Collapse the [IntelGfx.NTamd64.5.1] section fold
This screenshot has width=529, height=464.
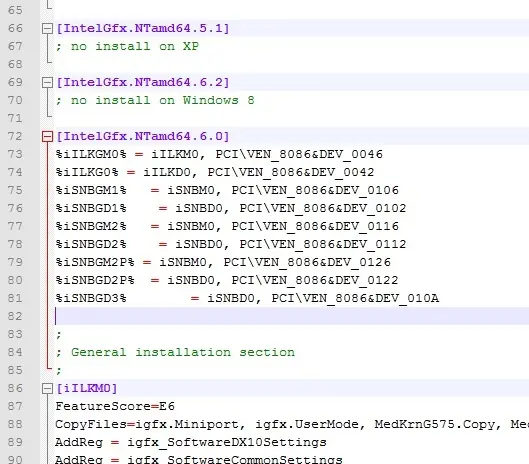(x=47, y=29)
